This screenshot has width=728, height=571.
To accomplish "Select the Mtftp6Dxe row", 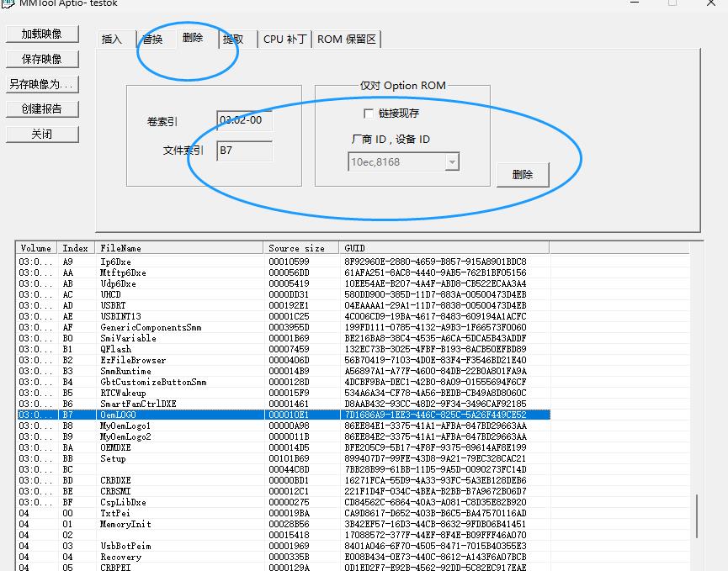I will click(x=284, y=272).
